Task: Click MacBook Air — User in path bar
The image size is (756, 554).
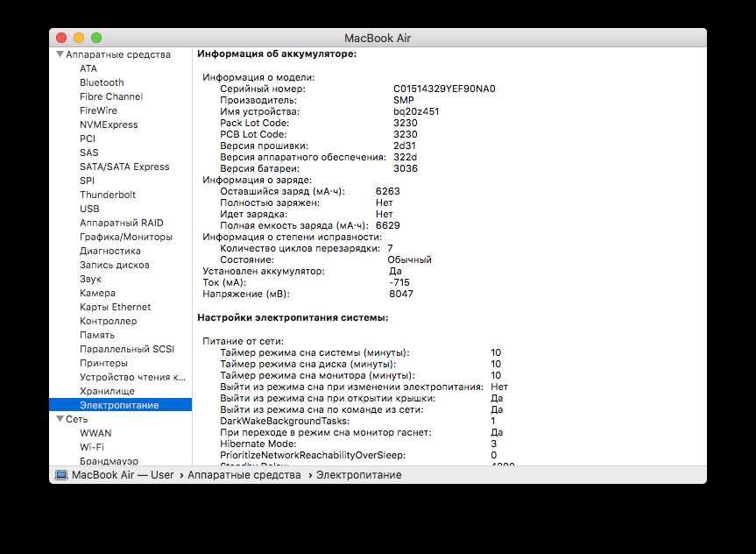Action: 123,474
